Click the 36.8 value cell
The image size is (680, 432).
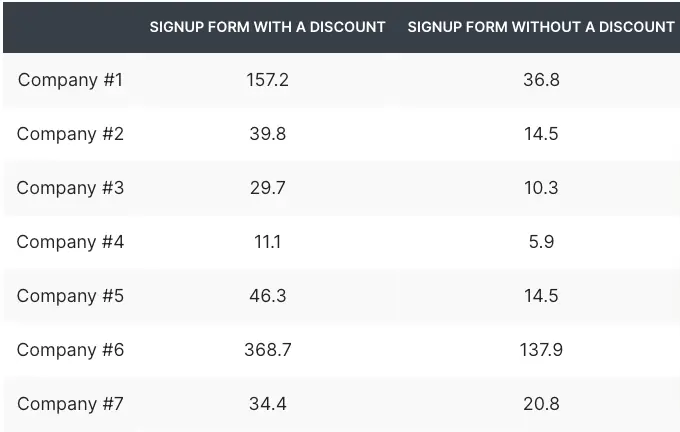pos(541,80)
